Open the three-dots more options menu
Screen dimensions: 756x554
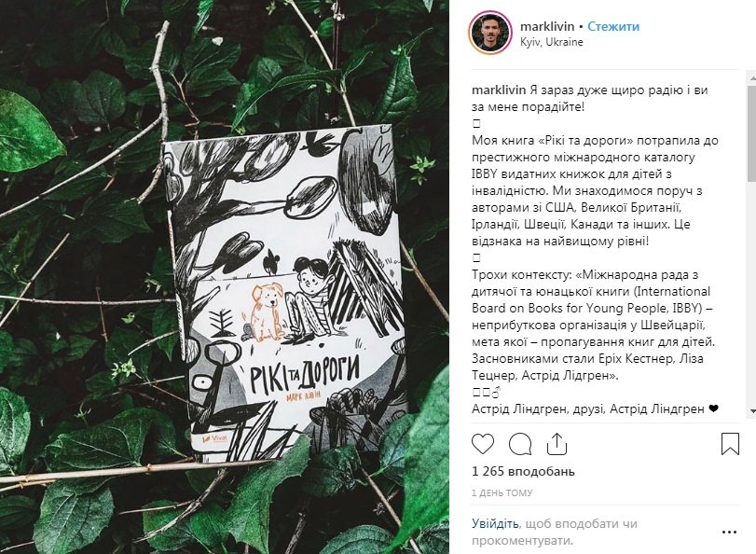(x=730, y=533)
